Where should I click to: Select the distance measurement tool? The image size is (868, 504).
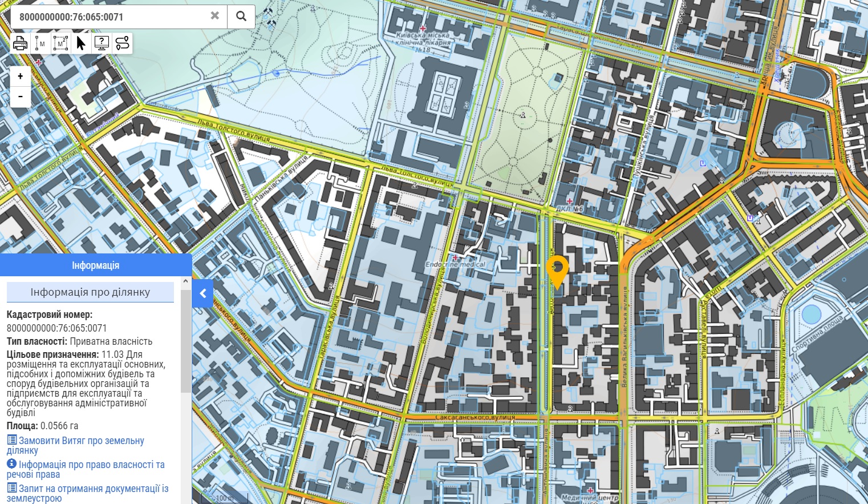[x=40, y=43]
